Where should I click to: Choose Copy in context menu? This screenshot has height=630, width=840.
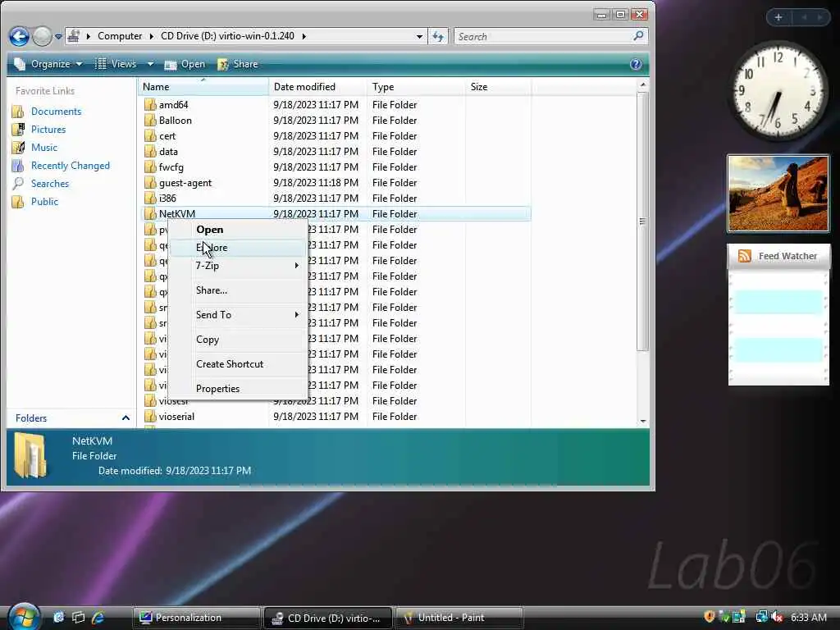[x=238, y=340]
